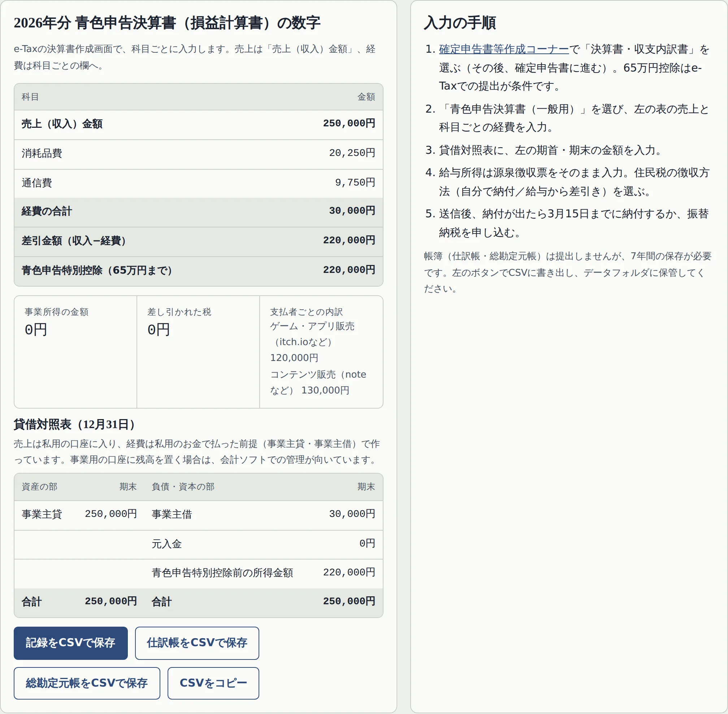Click the 負債・資本の部 column header
Viewport: 728px width, 714px height.
point(183,487)
